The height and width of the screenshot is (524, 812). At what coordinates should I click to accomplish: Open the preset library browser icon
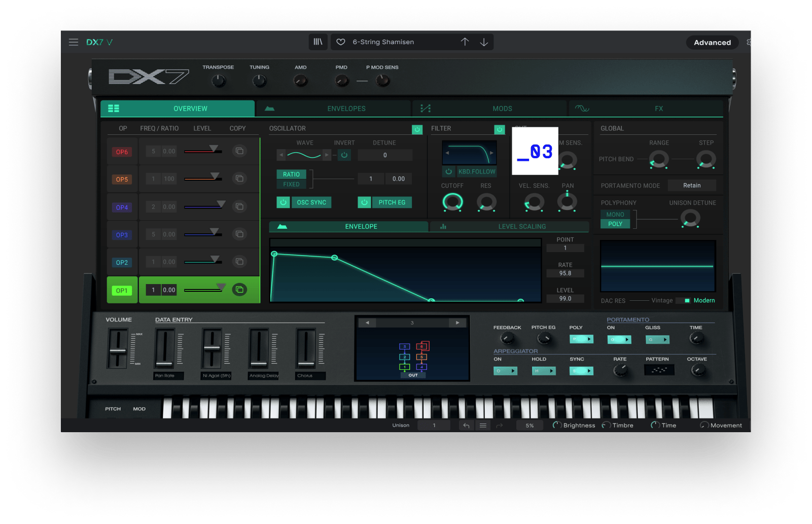(x=318, y=42)
